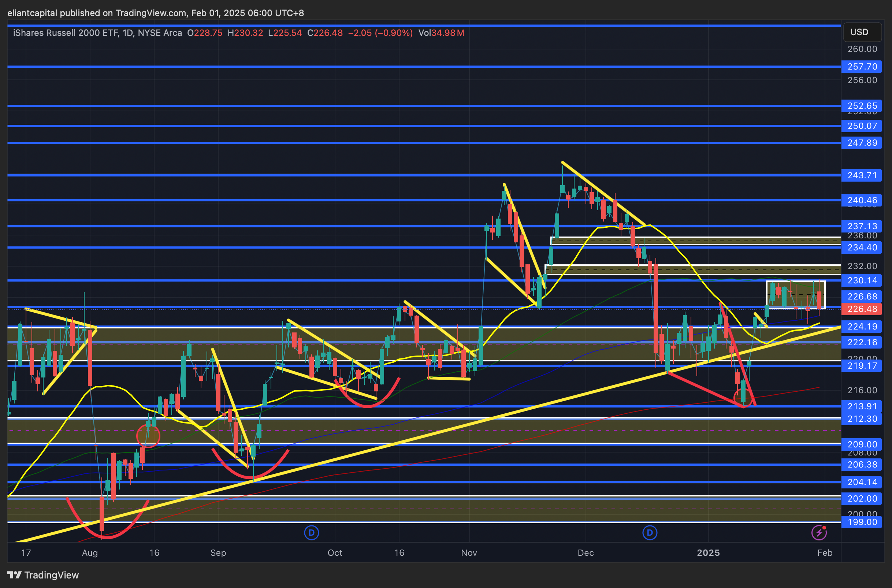892x588 pixels.
Task: Click the TradingView logo at bottom left
Action: coord(43,575)
